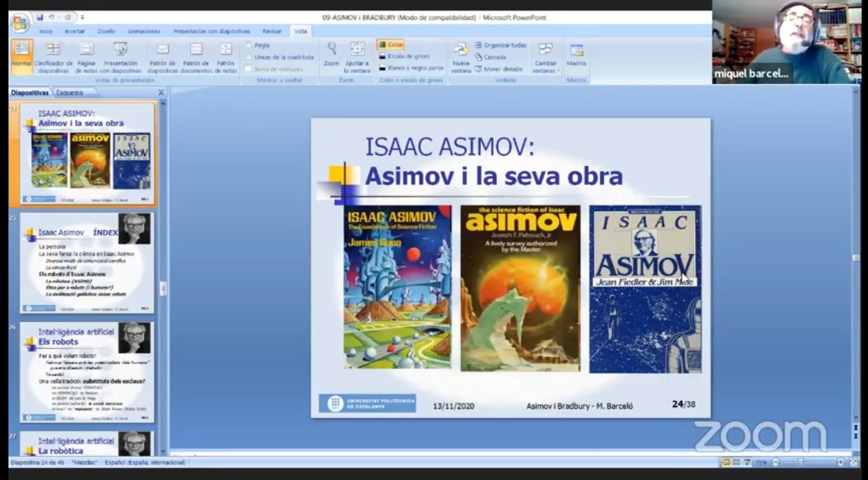Open the Inicio ribbon tab
The height and width of the screenshot is (480, 868).
click(46, 31)
